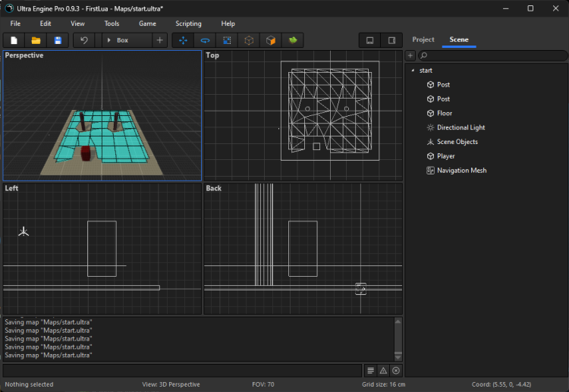Switch to the Project tab
The height and width of the screenshot is (392, 569).
tap(423, 39)
